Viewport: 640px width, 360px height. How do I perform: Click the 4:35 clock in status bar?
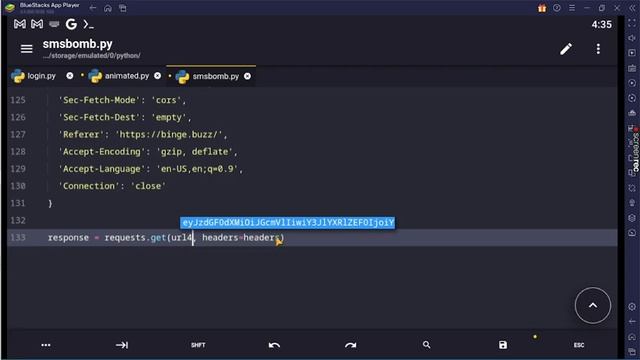[602, 24]
